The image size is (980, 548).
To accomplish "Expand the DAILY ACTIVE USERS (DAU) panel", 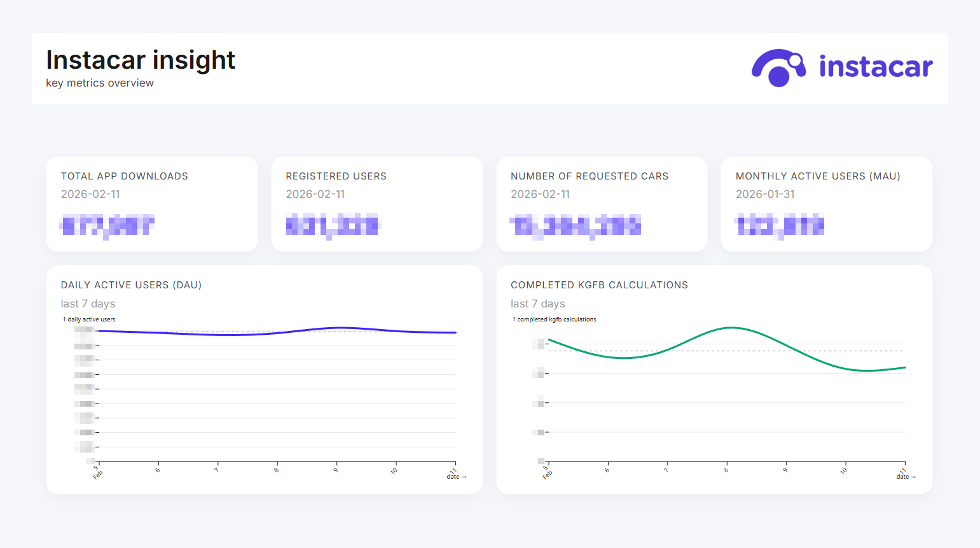I will click(x=131, y=285).
